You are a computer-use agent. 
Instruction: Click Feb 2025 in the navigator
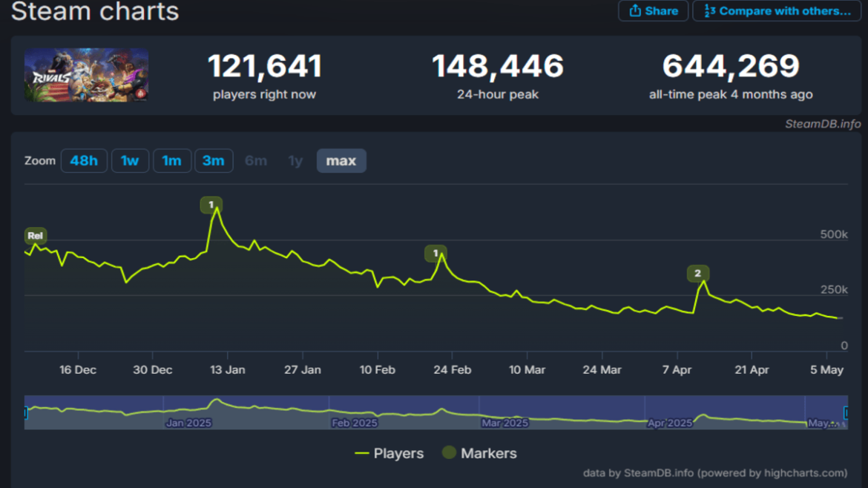[355, 423]
